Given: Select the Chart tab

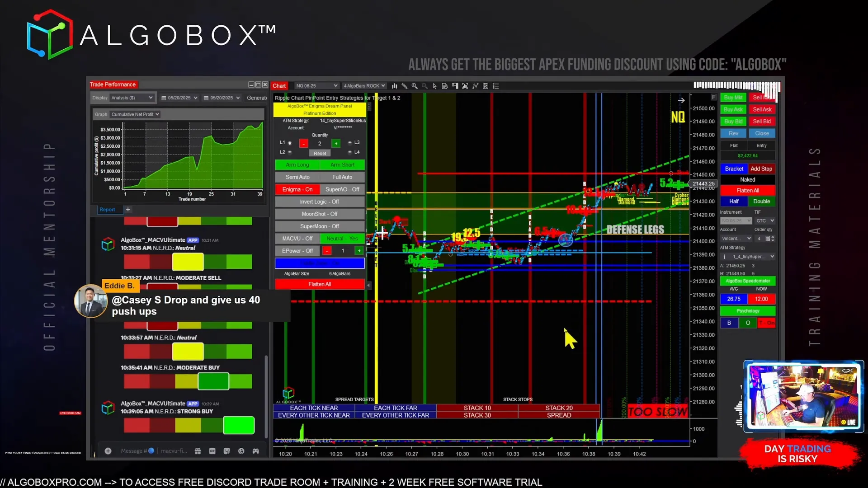Looking at the screenshot, I should (x=279, y=86).
